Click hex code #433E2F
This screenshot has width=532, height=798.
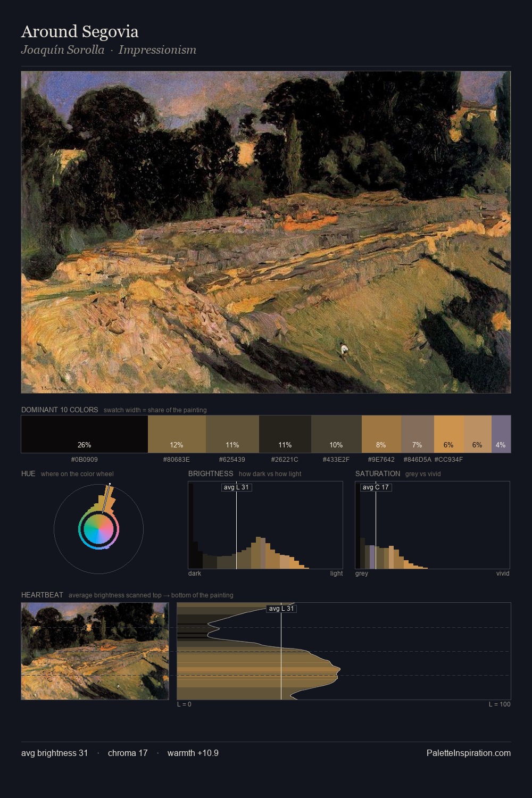336,460
